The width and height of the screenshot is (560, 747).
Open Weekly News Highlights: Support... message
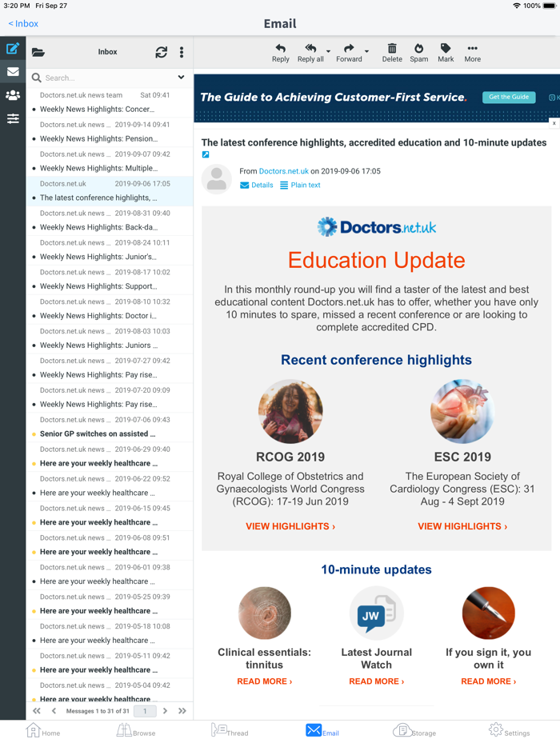pos(110,280)
